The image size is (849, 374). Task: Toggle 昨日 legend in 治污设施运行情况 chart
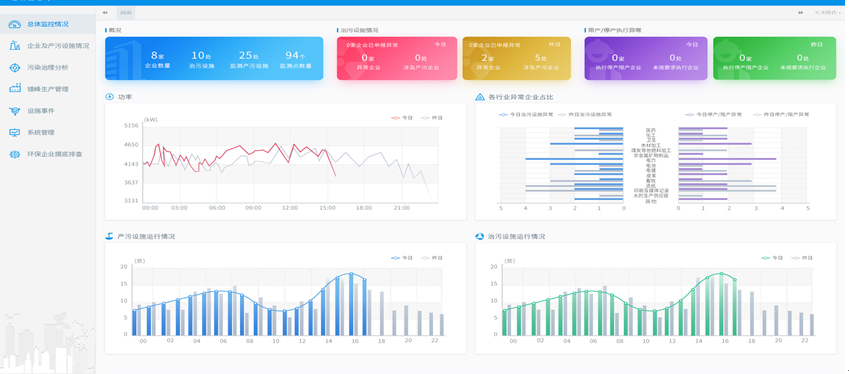tap(802, 258)
